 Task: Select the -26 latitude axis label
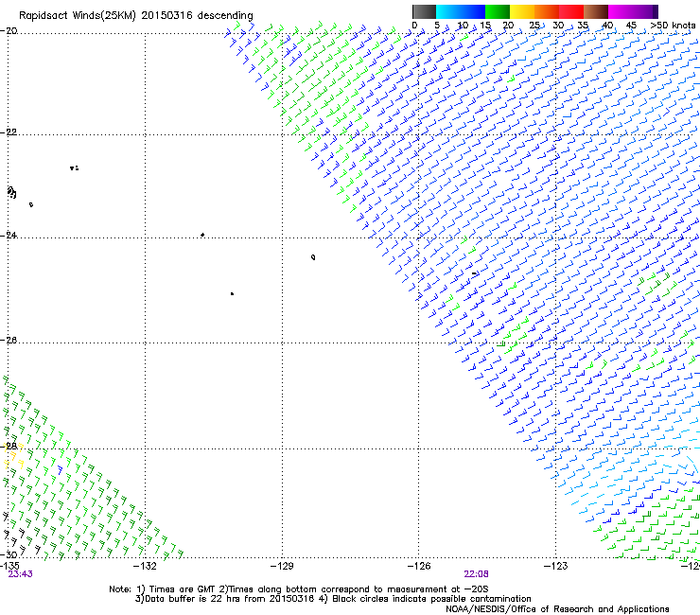(9, 341)
